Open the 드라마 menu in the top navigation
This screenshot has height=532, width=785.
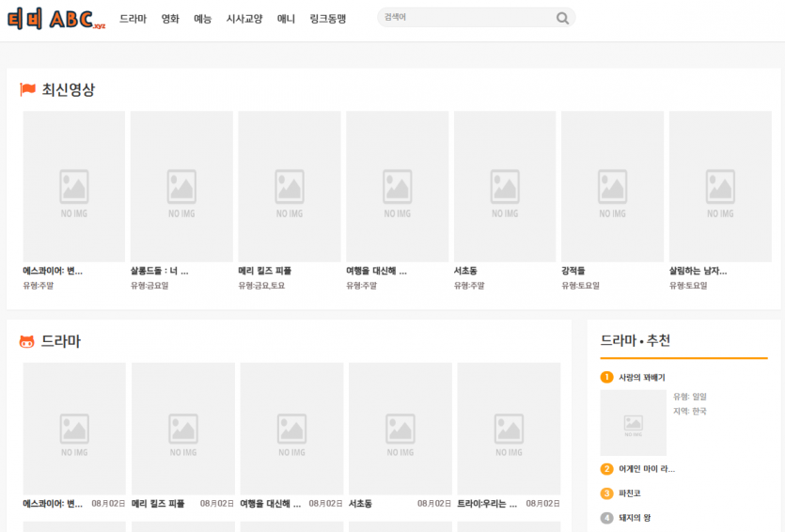[133, 19]
